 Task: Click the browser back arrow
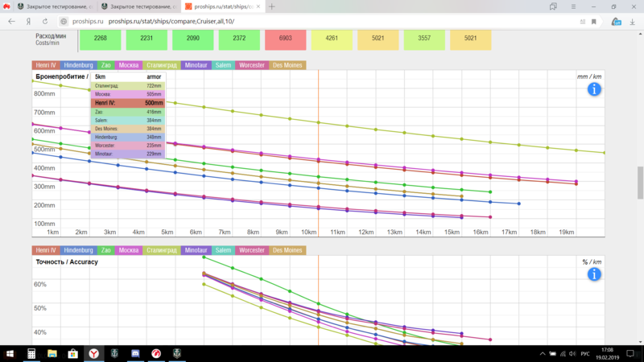click(11, 22)
